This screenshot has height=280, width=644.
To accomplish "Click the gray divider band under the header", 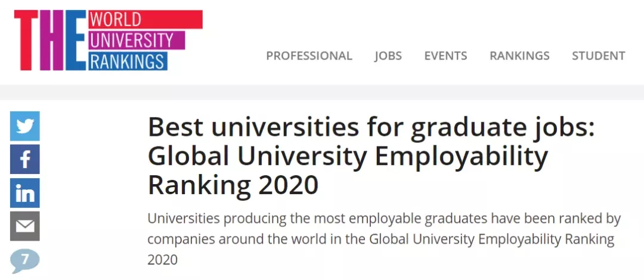I will pyautogui.click(x=322, y=92).
